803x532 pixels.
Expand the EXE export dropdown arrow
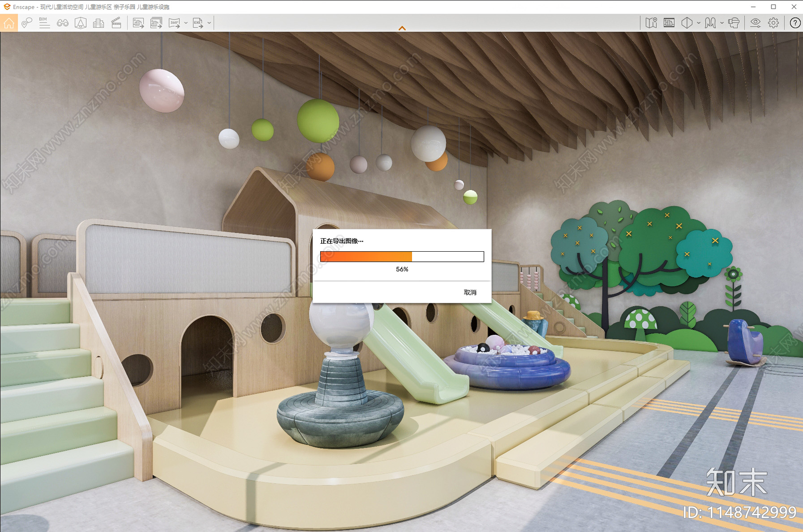click(209, 23)
